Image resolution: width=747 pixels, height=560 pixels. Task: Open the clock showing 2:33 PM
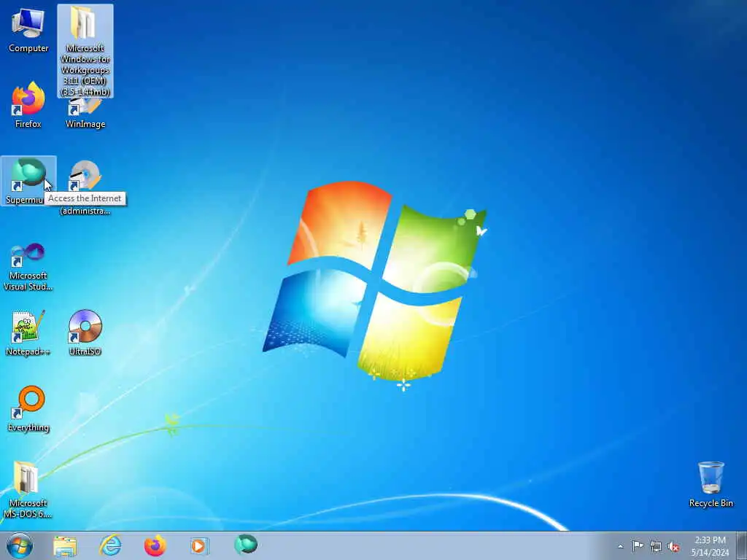tap(710, 546)
